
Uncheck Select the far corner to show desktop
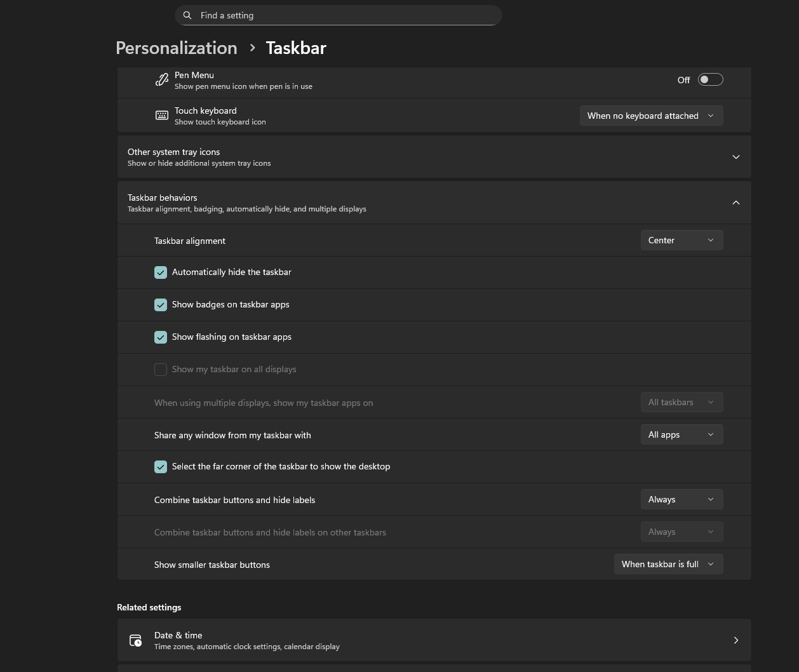pos(161,466)
